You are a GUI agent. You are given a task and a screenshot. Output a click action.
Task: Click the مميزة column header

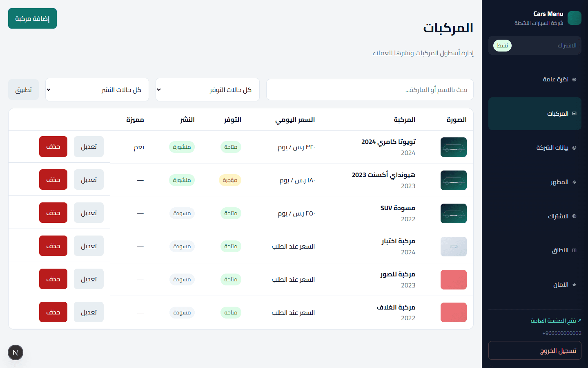coord(135,119)
